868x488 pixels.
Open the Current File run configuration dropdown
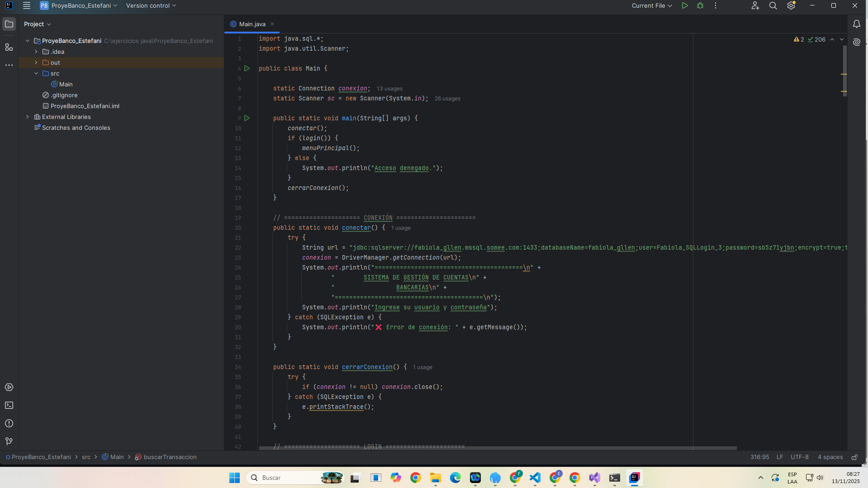coord(652,6)
